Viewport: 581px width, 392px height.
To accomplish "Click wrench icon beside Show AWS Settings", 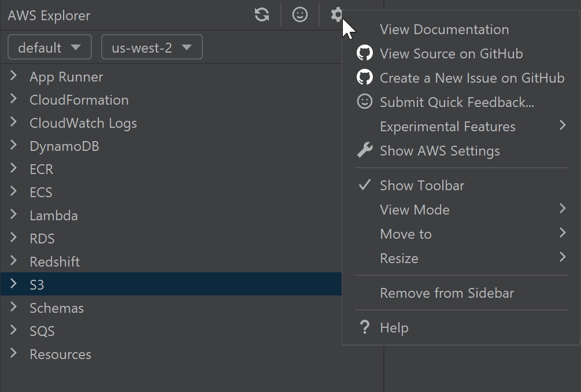I will [365, 151].
